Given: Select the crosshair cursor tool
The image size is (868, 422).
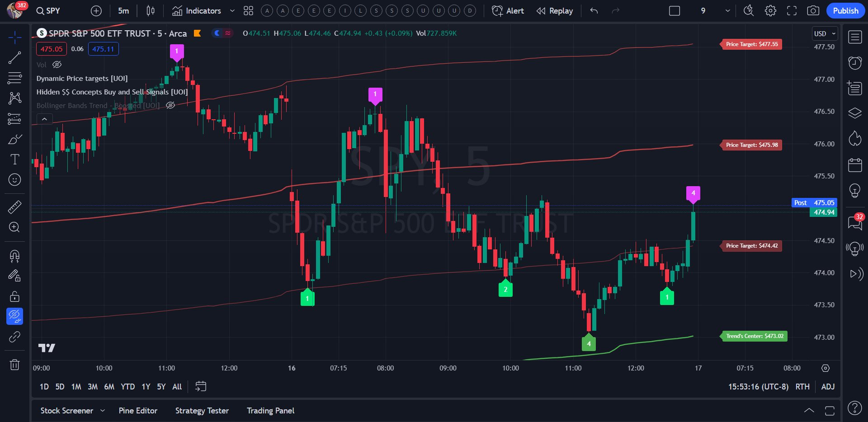Looking at the screenshot, I should click(14, 38).
